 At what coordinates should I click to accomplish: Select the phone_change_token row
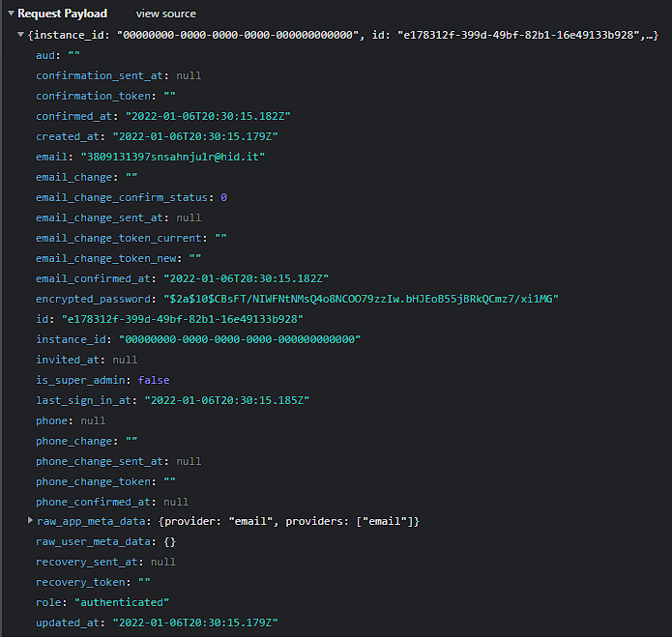point(105,481)
